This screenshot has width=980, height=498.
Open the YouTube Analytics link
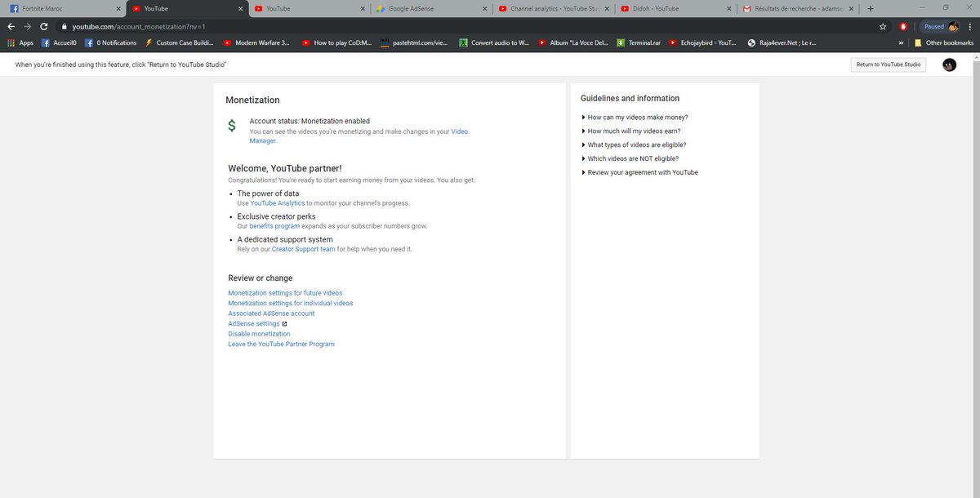pos(278,203)
